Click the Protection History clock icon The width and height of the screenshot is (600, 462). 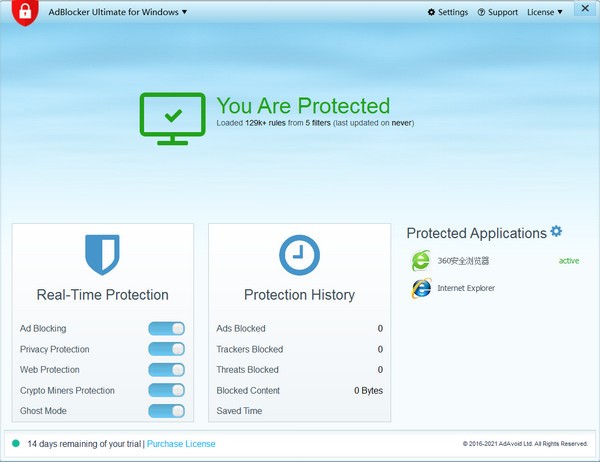[x=299, y=255]
